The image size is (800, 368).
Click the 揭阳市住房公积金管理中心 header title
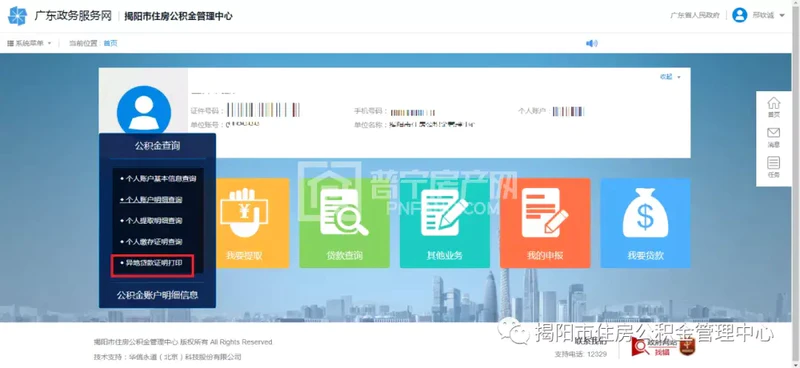(179, 16)
